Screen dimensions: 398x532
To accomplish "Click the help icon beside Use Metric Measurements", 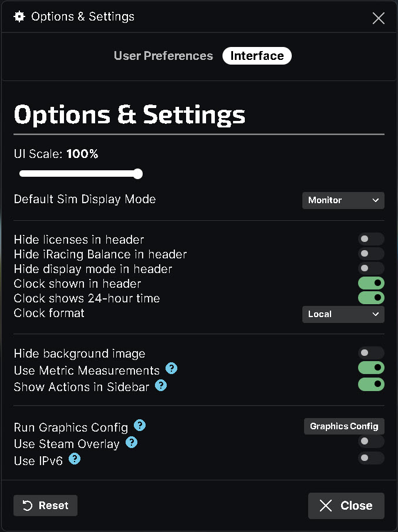I will pyautogui.click(x=171, y=368).
